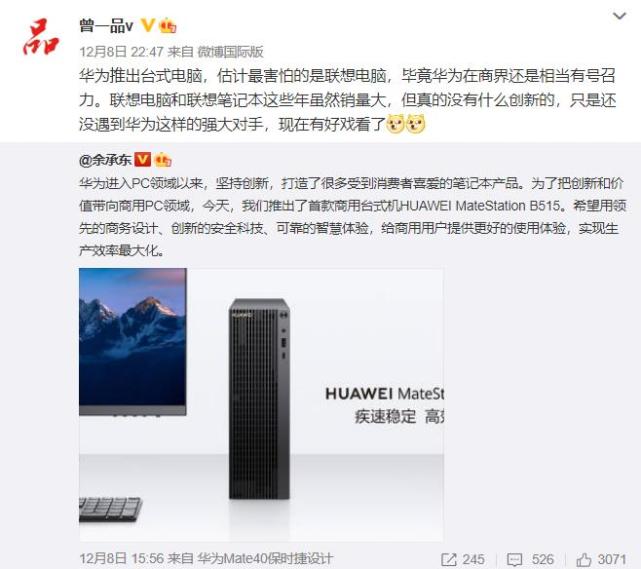Like the post with thumbs-up icon

tap(584, 560)
